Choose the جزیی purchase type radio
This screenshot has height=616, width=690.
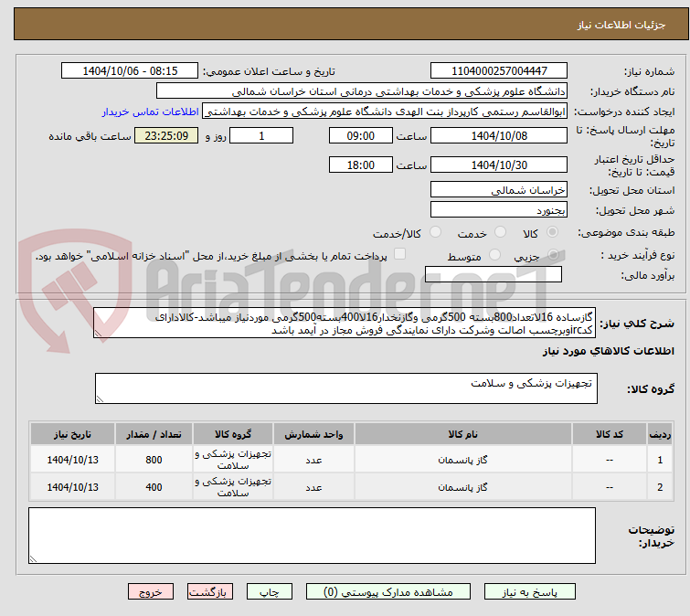(x=553, y=255)
